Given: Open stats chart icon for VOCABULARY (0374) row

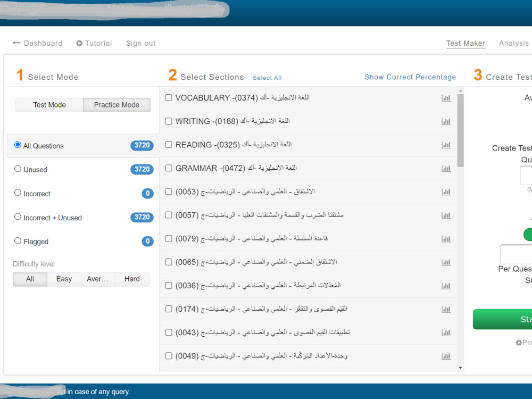Looking at the screenshot, I should point(446,98).
